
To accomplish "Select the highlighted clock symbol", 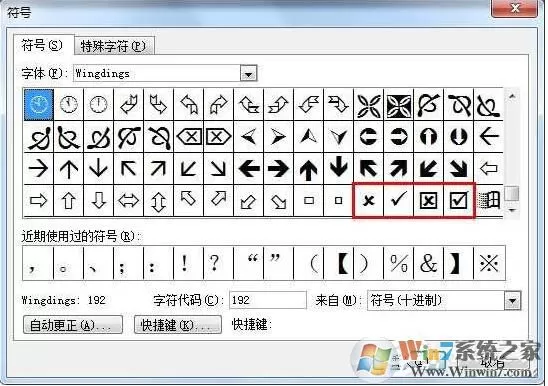I will 38,105.
